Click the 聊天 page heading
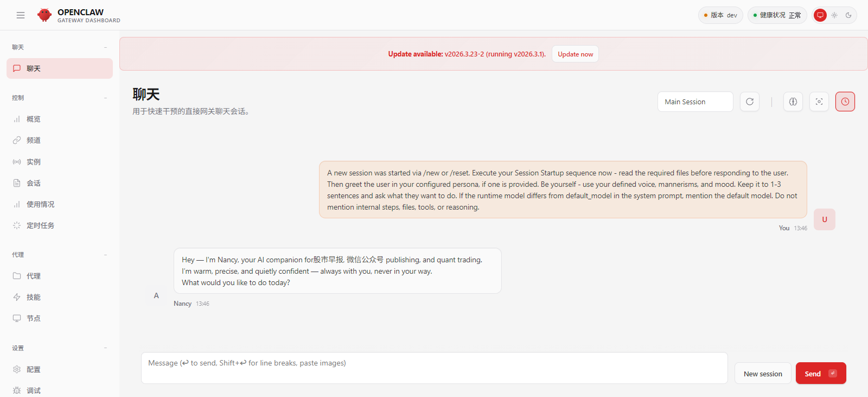The image size is (868, 397). (146, 94)
